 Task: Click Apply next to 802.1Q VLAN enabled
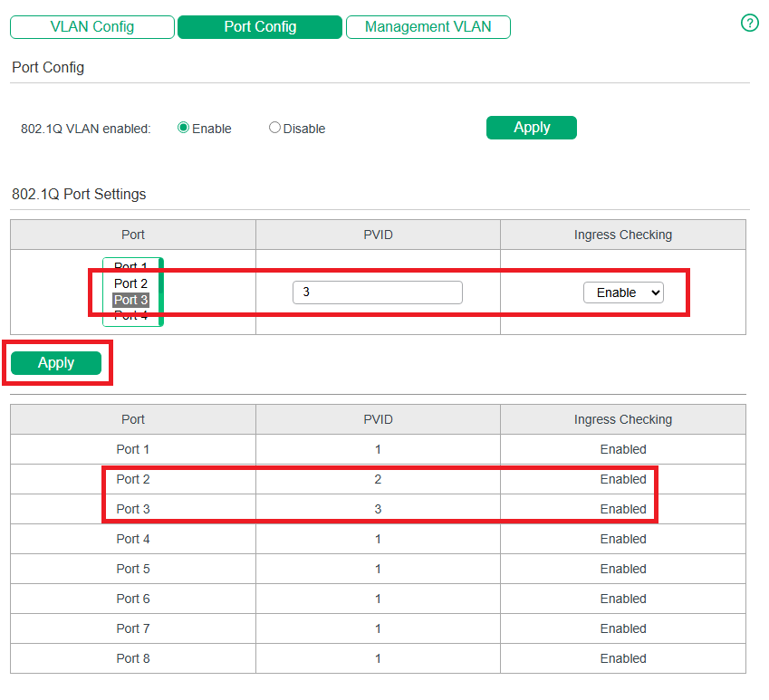tap(532, 128)
